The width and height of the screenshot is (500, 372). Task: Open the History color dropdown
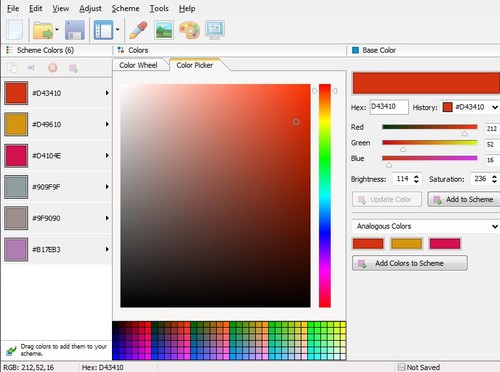tap(470, 107)
